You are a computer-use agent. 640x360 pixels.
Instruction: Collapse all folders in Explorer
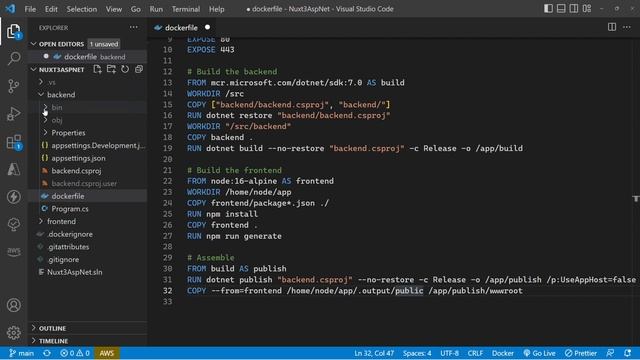139,69
